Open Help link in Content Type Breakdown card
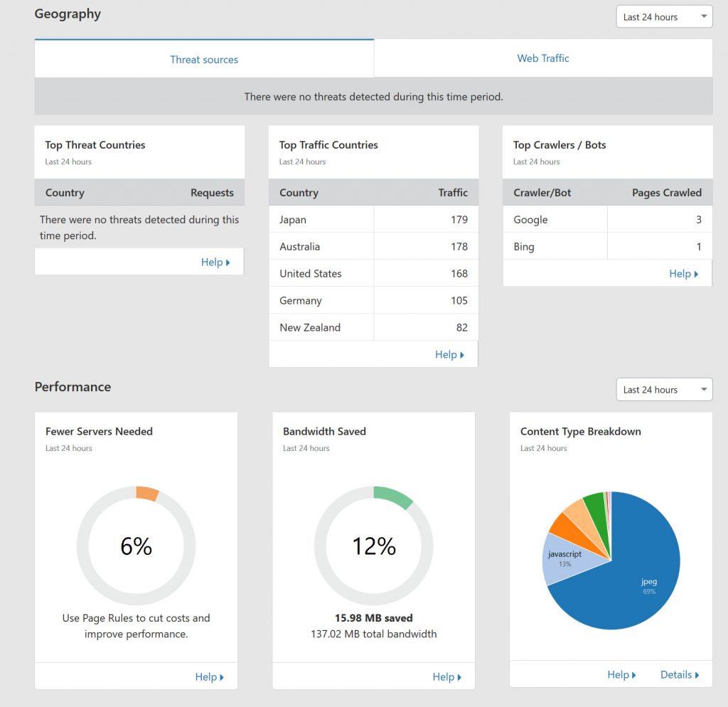Image resolution: width=728 pixels, height=707 pixels. [621, 674]
